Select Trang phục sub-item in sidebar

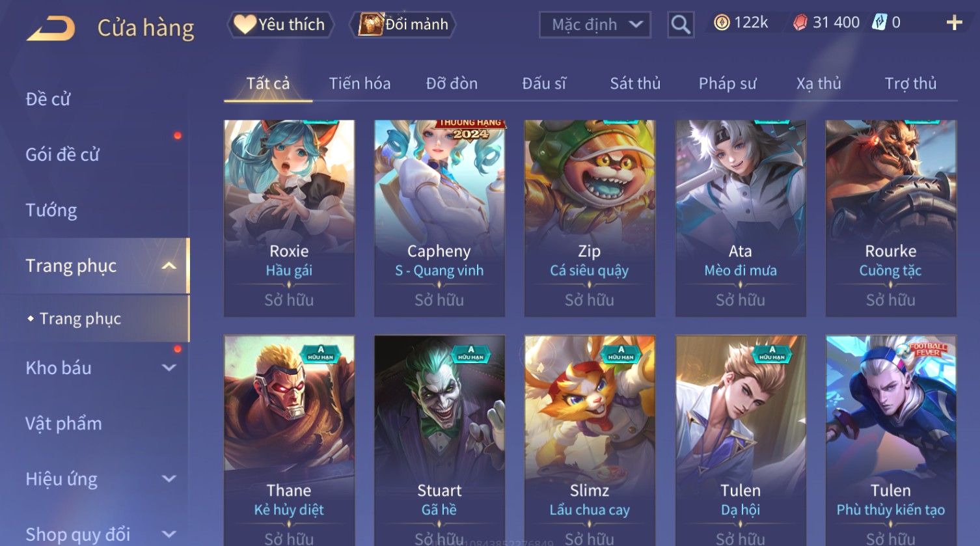[x=80, y=319]
